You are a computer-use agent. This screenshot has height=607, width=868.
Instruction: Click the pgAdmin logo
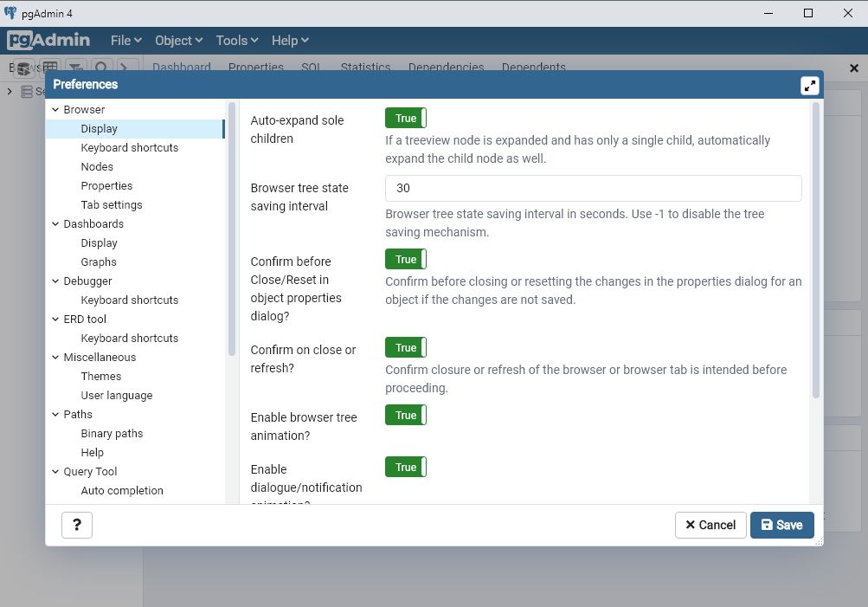49,40
